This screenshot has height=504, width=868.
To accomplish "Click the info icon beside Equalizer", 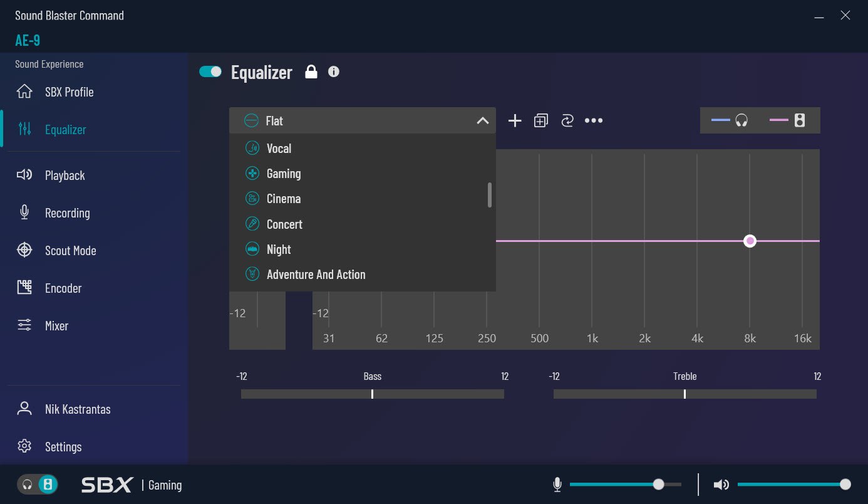I will point(334,71).
